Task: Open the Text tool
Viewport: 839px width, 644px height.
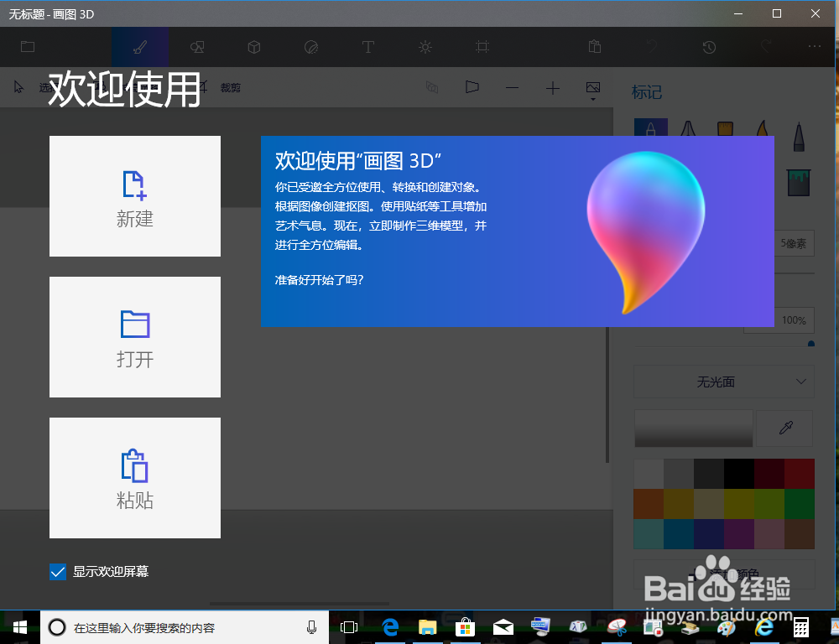Action: 368,47
